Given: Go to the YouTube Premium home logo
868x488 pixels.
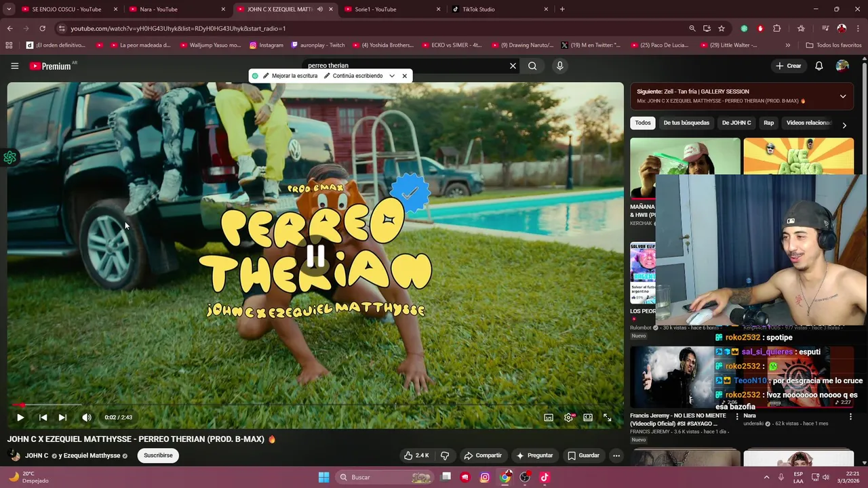Looking at the screenshot, I should point(50,66).
